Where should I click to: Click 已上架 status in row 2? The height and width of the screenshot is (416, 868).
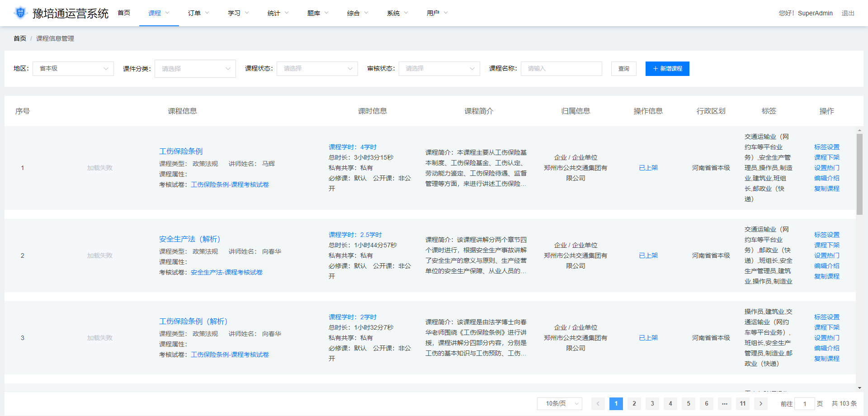[648, 255]
